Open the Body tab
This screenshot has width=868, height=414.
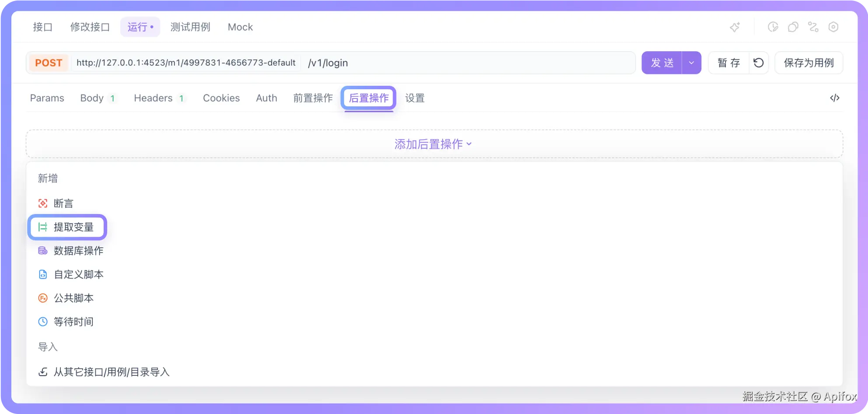98,98
